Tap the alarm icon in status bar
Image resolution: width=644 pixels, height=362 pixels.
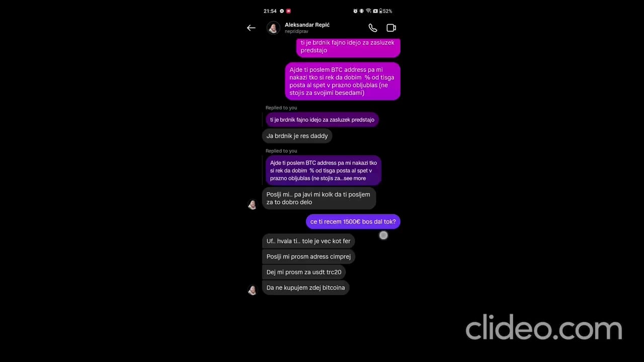pyautogui.click(x=355, y=11)
